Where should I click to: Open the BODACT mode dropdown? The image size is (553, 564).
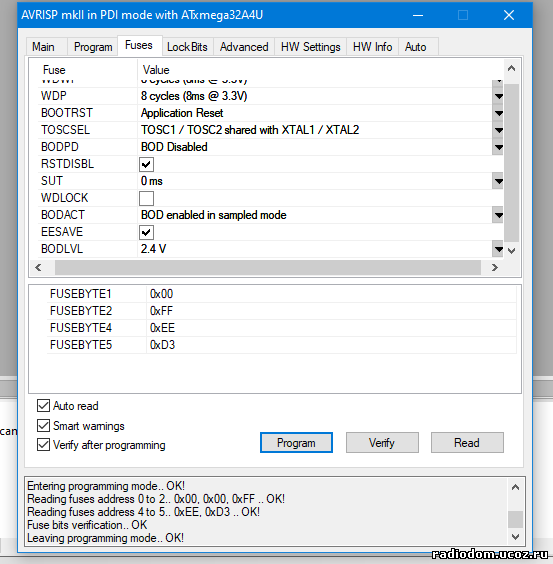click(x=498, y=215)
